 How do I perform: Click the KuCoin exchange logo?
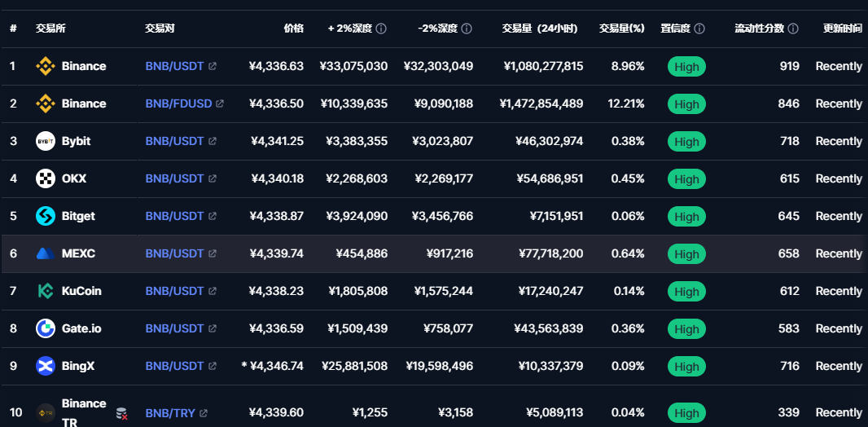46,291
